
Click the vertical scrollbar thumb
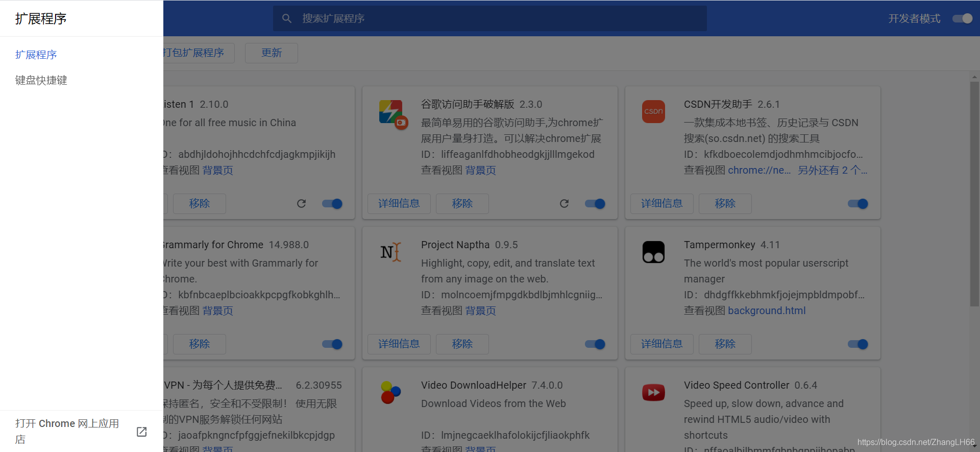pos(975,194)
